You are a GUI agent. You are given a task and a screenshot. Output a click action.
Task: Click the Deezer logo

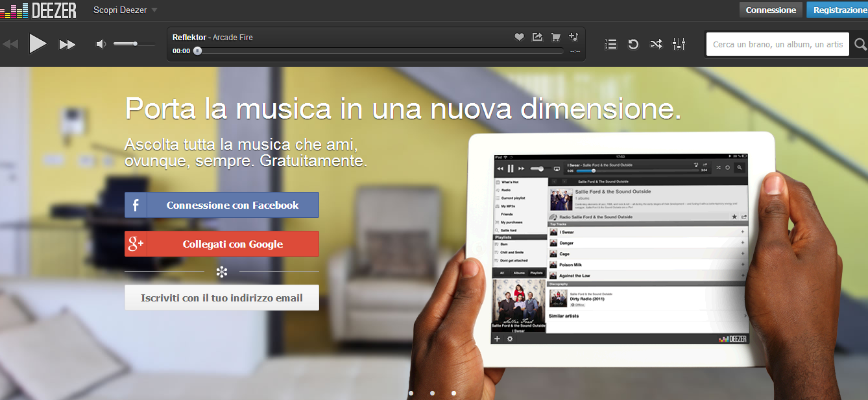38,10
